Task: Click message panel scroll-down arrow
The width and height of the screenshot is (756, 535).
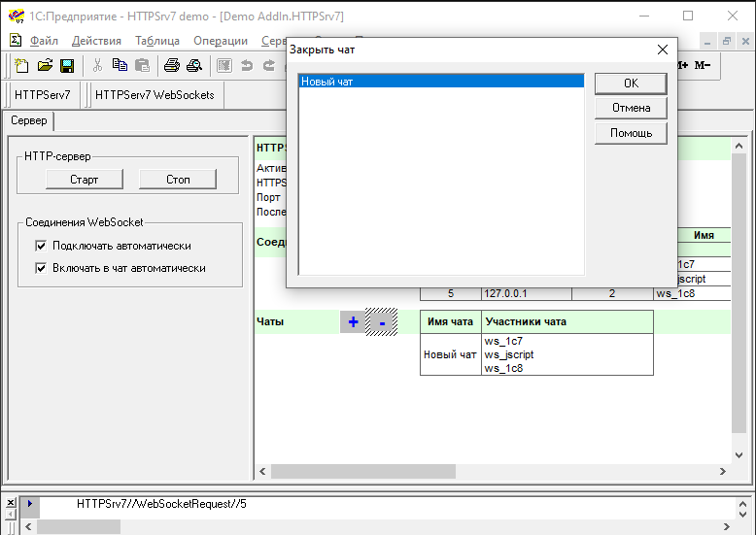Action: click(743, 515)
